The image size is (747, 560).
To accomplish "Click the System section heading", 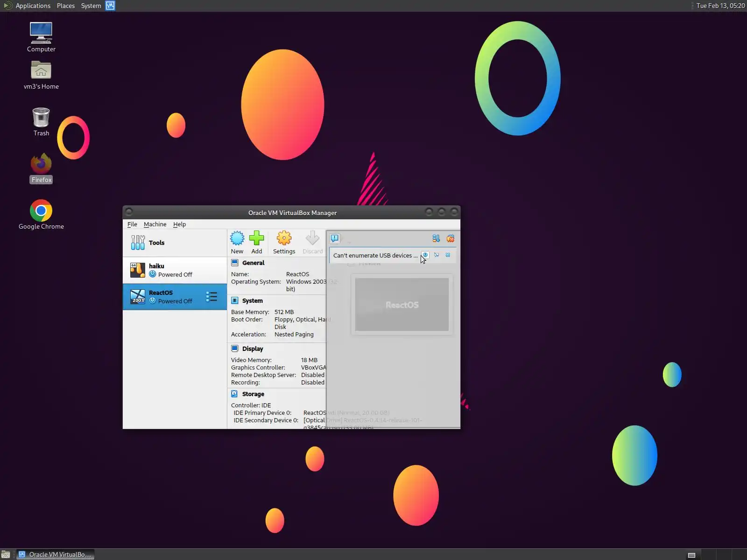I will pyautogui.click(x=253, y=301).
